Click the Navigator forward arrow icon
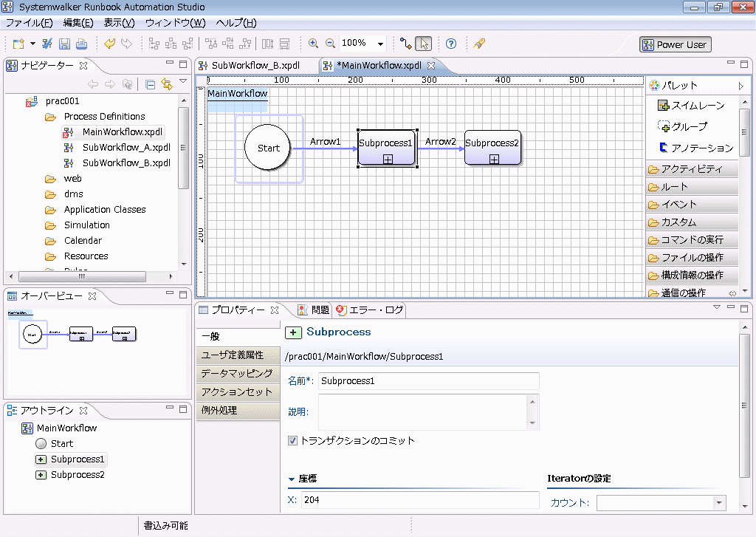The width and height of the screenshot is (756, 537). [110, 84]
